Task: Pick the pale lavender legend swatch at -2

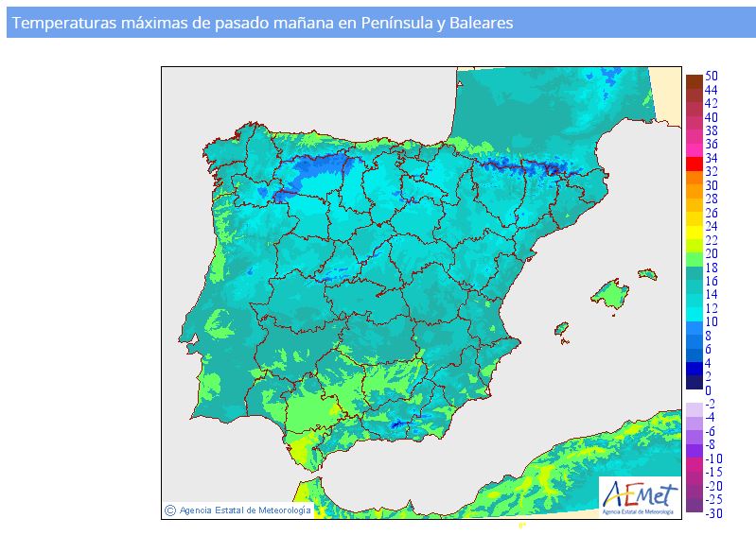Action: tap(694, 408)
